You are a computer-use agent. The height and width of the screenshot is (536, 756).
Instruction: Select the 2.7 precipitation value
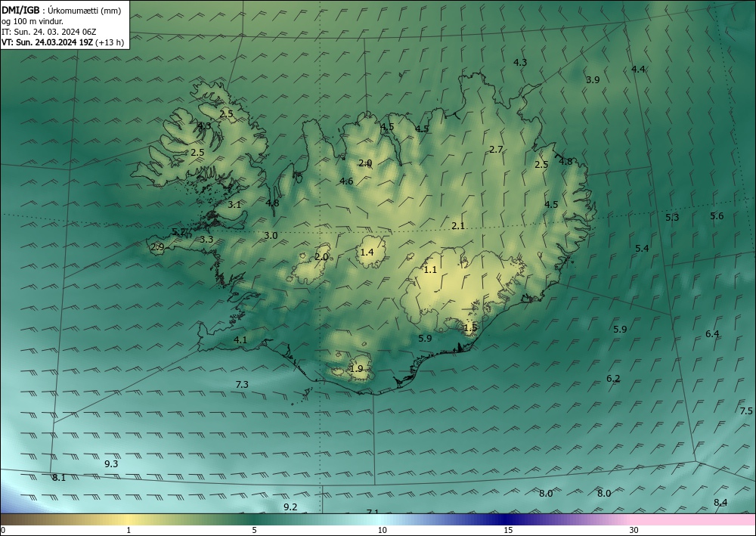pos(496,150)
